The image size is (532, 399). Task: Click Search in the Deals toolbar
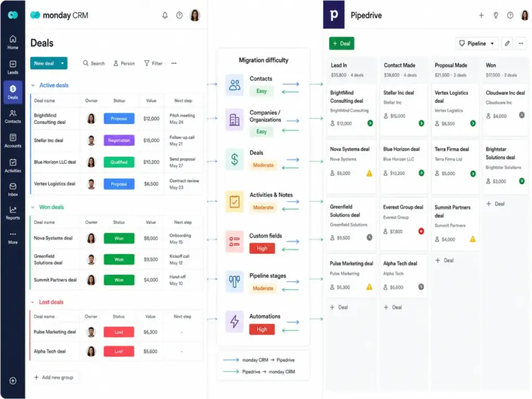[94, 63]
